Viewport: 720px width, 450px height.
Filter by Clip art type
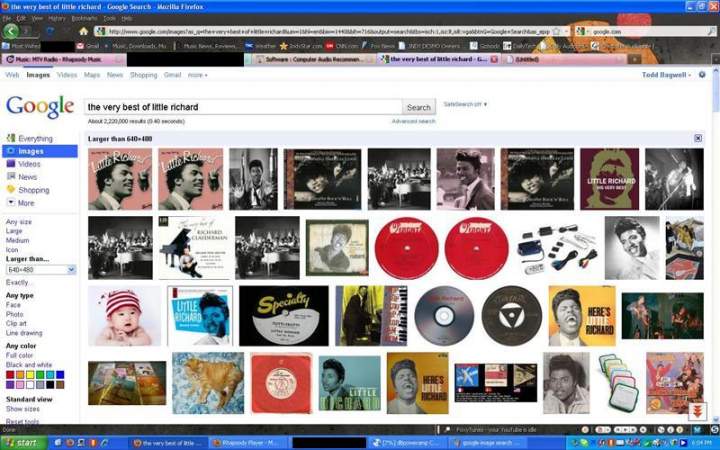[x=16, y=323]
